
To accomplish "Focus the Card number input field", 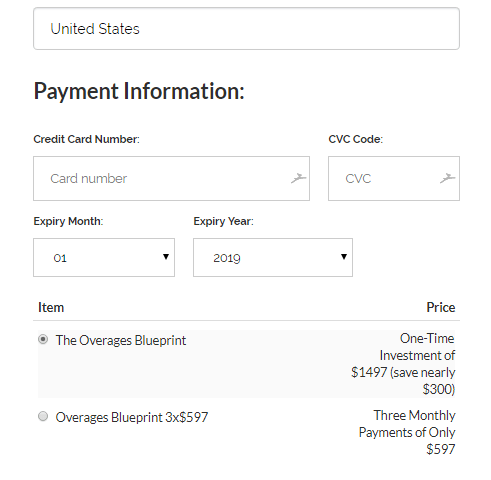I will [171, 179].
